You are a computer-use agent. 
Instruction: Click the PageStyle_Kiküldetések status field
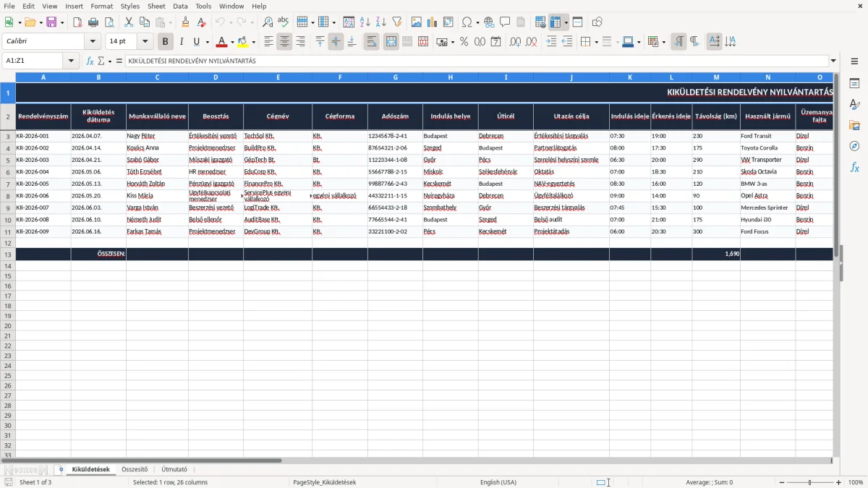[x=324, y=482]
